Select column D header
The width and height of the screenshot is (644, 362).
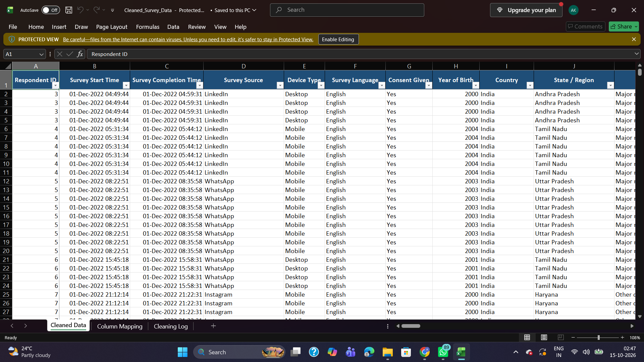click(244, 66)
